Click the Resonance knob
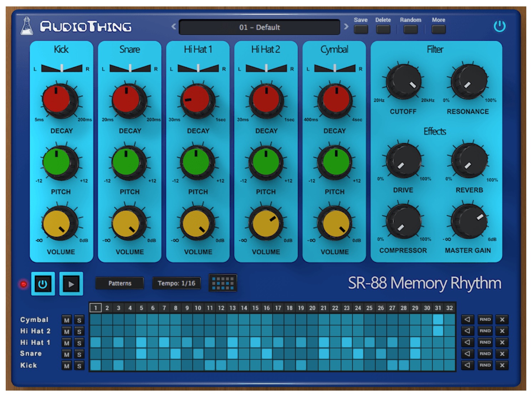This screenshot has width=532, height=397. coord(469,81)
